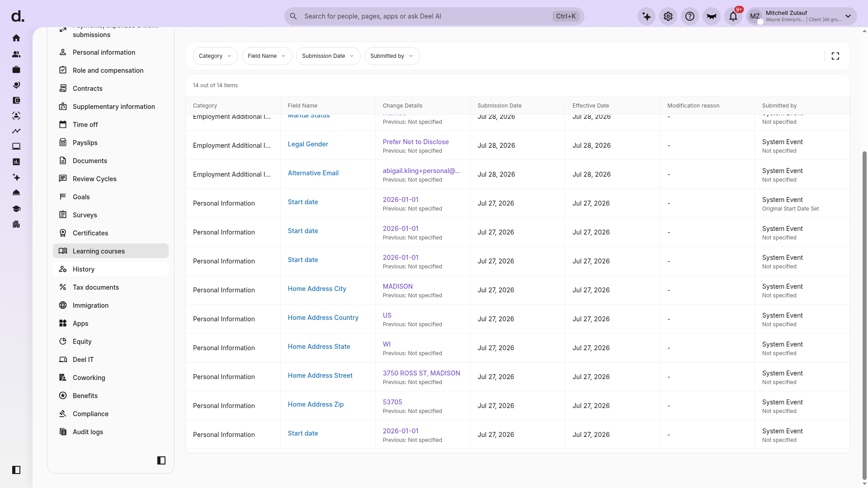Click the Time off calendar icon
Image resolution: width=868 pixels, height=488 pixels.
pyautogui.click(x=63, y=125)
